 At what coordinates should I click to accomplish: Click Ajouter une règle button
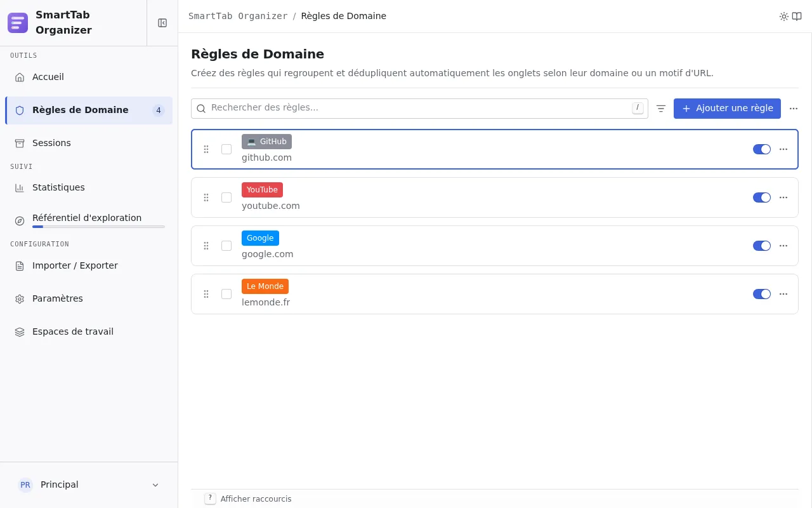[x=727, y=109]
